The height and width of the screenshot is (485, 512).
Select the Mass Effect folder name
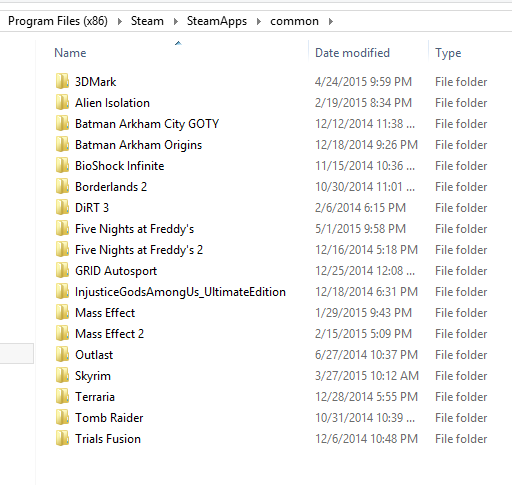point(105,313)
